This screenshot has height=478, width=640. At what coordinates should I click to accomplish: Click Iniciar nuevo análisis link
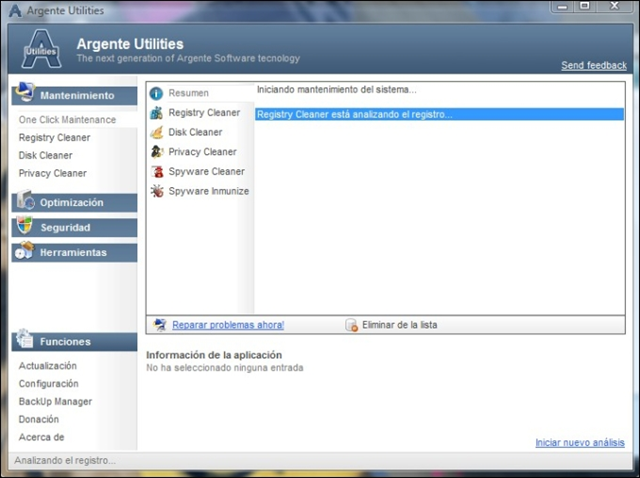pyautogui.click(x=580, y=442)
